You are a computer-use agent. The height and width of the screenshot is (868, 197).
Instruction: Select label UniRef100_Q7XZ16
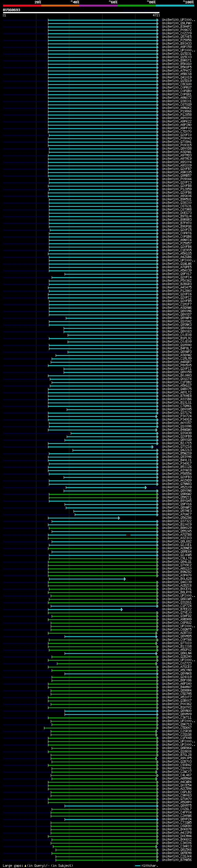[177, 446]
